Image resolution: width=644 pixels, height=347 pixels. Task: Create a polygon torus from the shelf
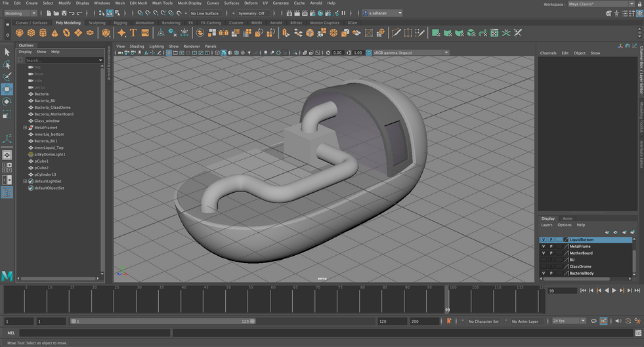click(66, 33)
